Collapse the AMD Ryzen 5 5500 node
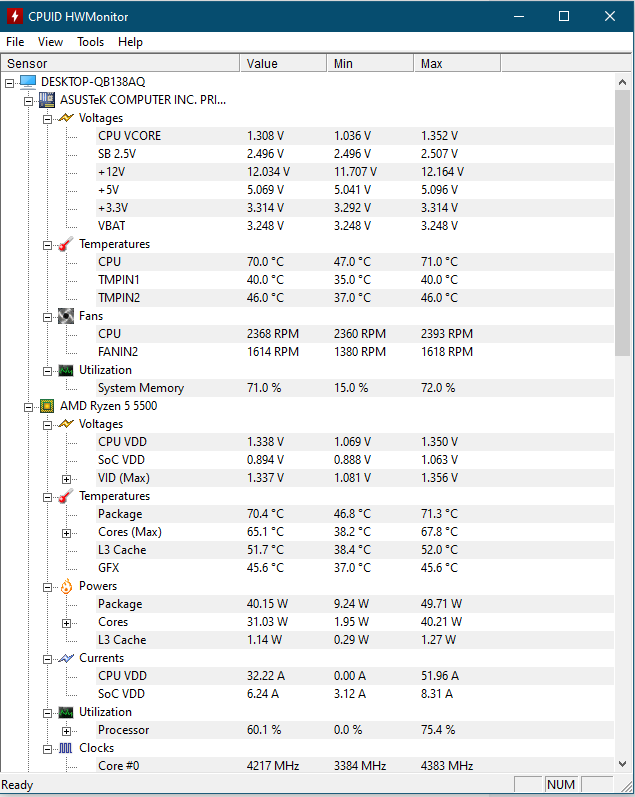 [x=29, y=407]
